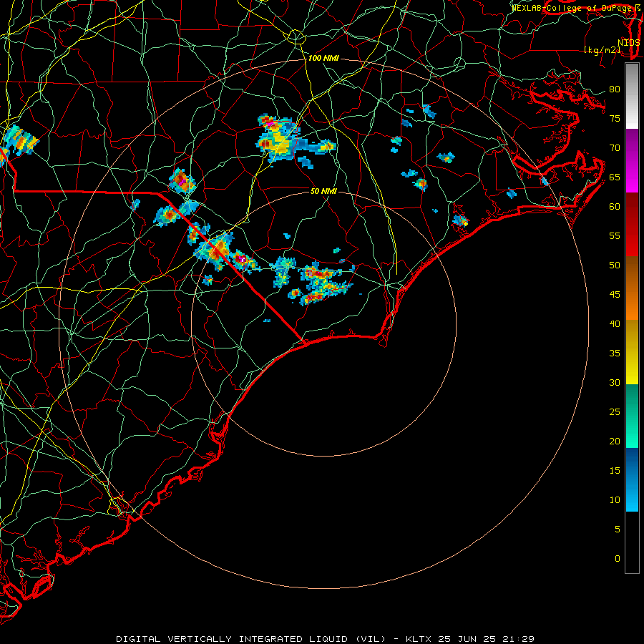The height and width of the screenshot is (644, 644).
Task: Click the '[kg/m2]' units label
Action: pyautogui.click(x=602, y=50)
